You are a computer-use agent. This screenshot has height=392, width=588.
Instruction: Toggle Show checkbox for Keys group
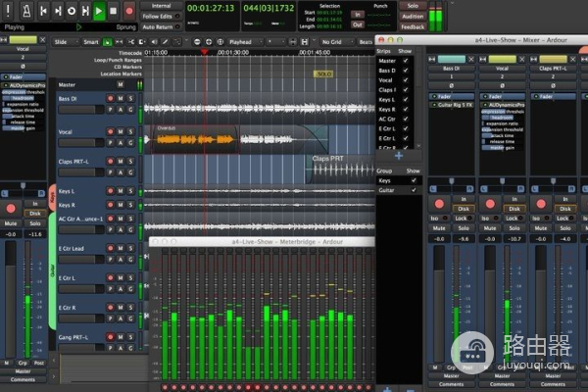pyautogui.click(x=413, y=180)
